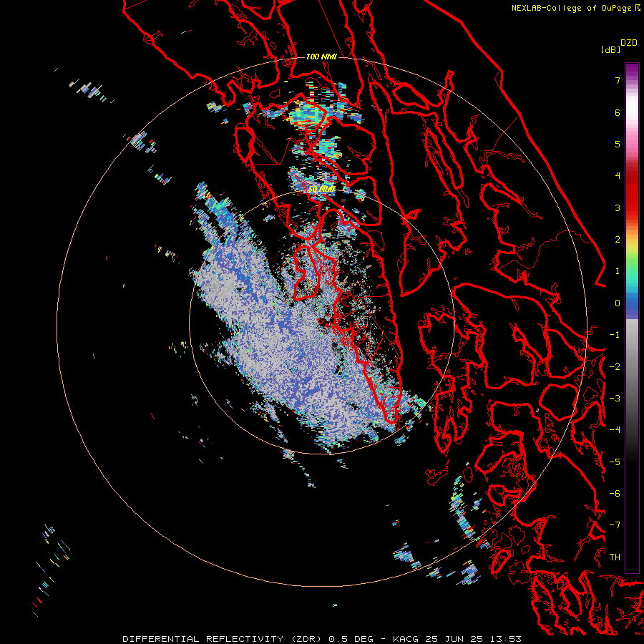Click the TH threshold label on scale
Image resolution: width=644 pixels, height=644 pixels.
tap(615, 557)
